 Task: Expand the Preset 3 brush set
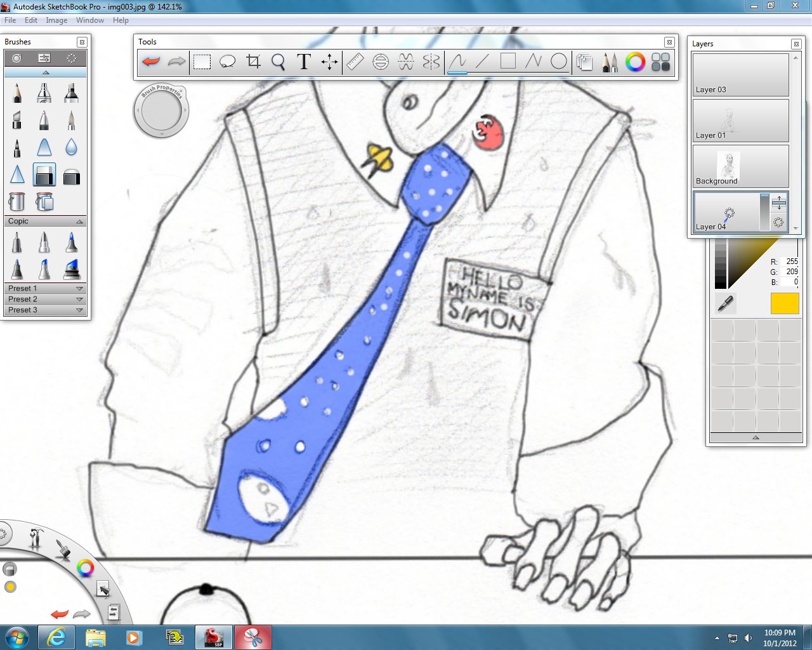coord(79,310)
